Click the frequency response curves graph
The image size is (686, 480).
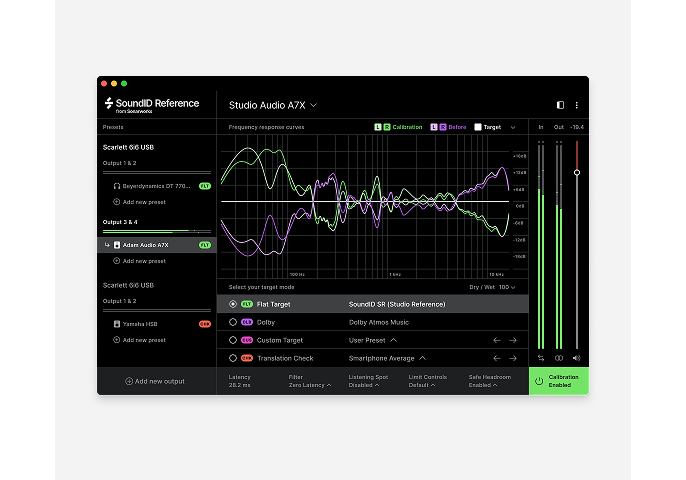[365, 206]
